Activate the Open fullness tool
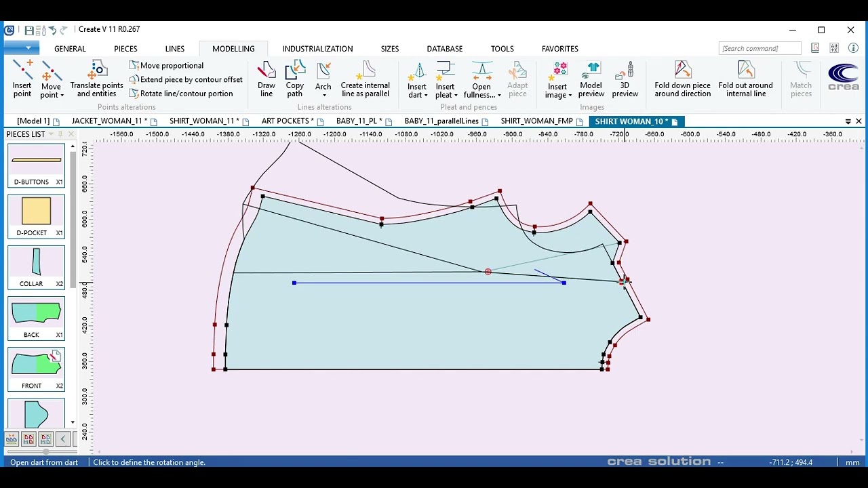The height and width of the screenshot is (488, 868). 482,79
